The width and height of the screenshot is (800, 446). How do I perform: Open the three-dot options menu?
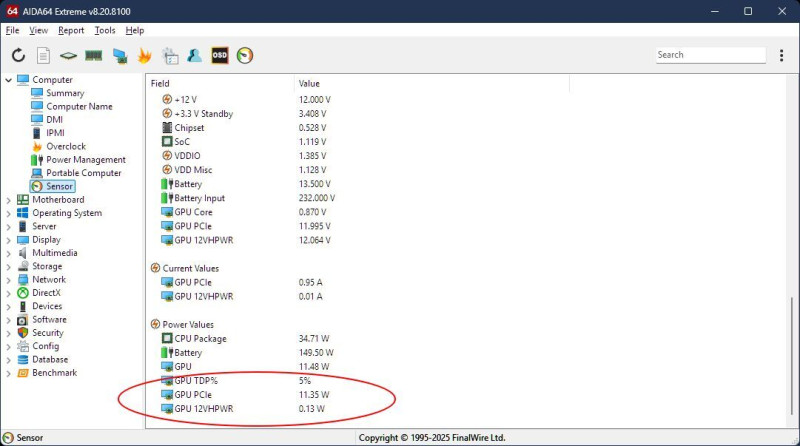coord(781,55)
